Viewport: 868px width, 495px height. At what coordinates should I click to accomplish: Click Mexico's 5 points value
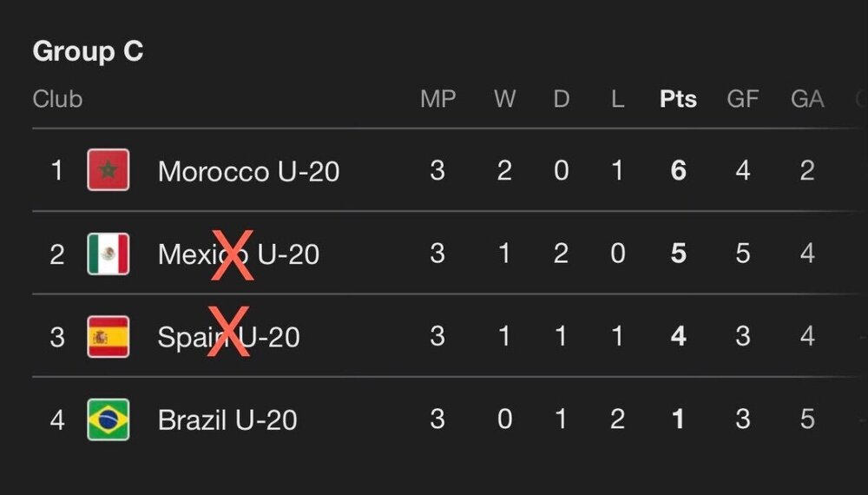[x=678, y=254]
